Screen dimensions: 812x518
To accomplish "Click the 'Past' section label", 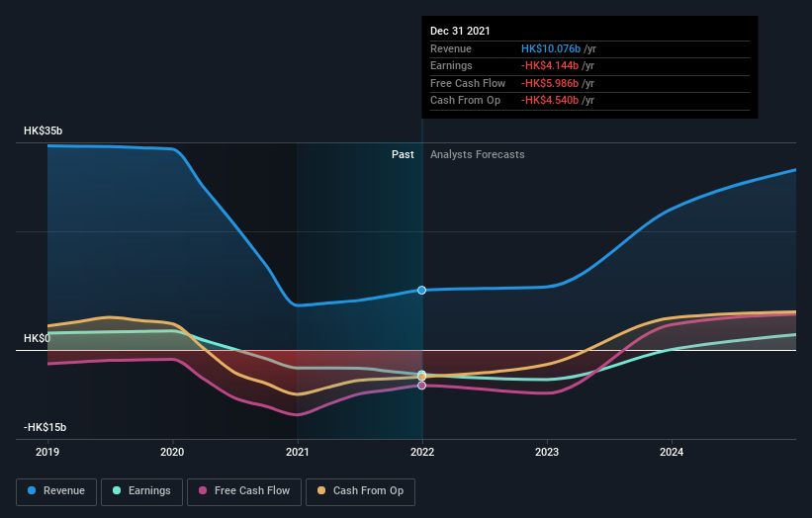I will (x=403, y=155).
